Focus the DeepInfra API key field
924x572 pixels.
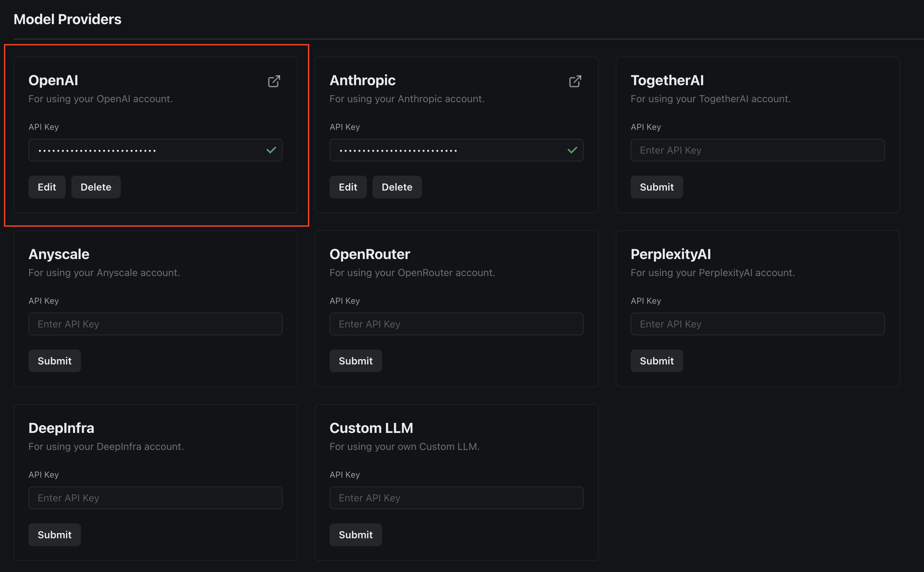tap(155, 497)
